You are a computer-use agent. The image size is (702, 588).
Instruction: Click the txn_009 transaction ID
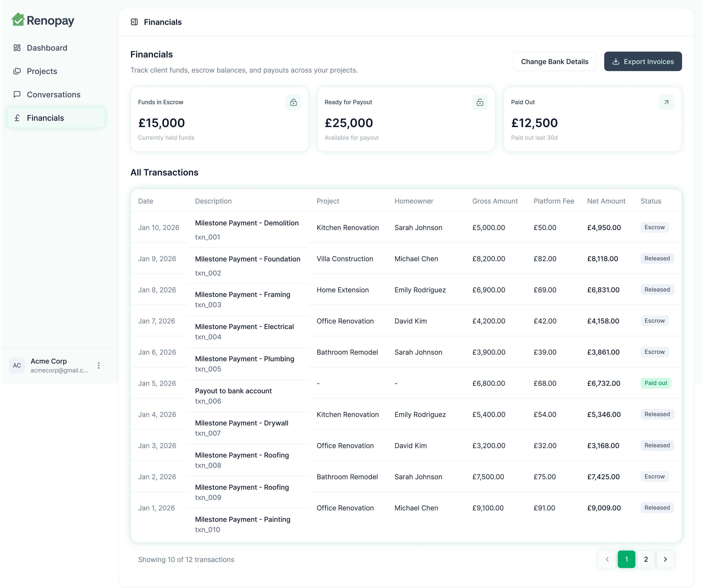click(208, 498)
